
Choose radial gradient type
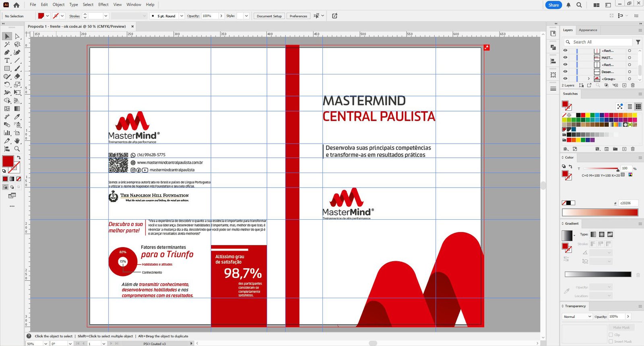pyautogui.click(x=602, y=234)
